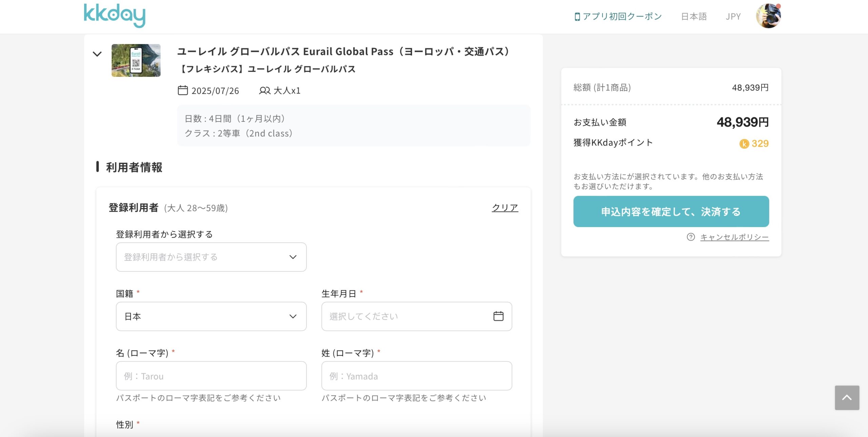The height and width of the screenshot is (437, 868).
Task: Click the 2025/07/26 date text
Action: (215, 91)
